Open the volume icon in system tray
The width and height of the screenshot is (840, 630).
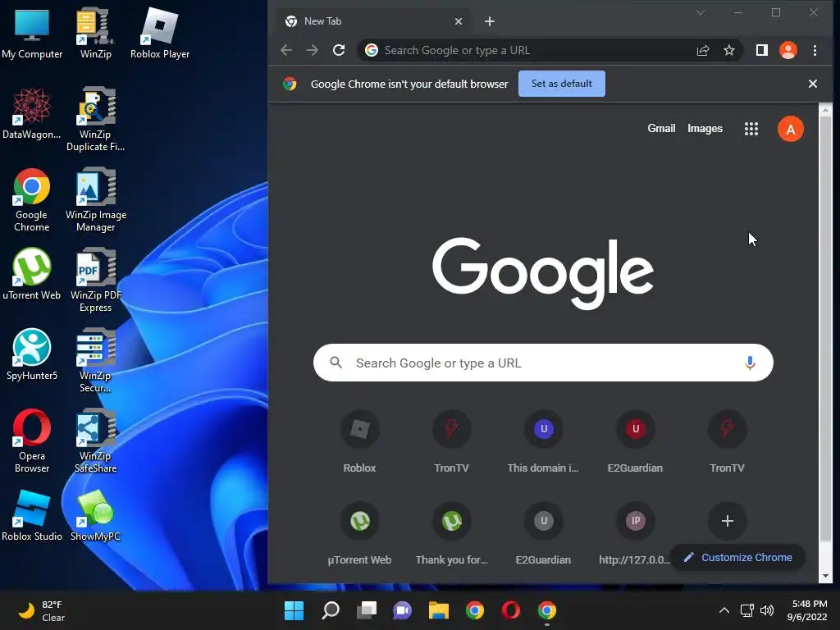(767, 610)
